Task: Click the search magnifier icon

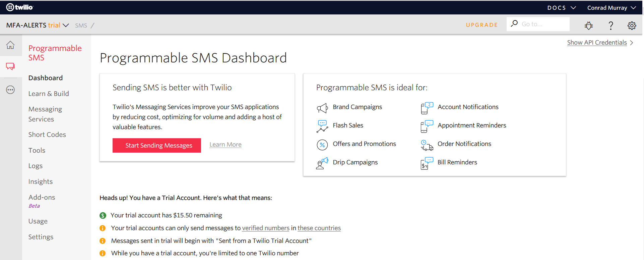Action: (x=514, y=23)
